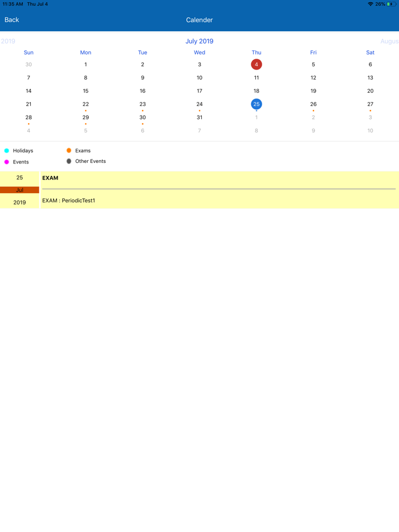
Task: Tap the faded previous month 2019 label
Action: 8,42
